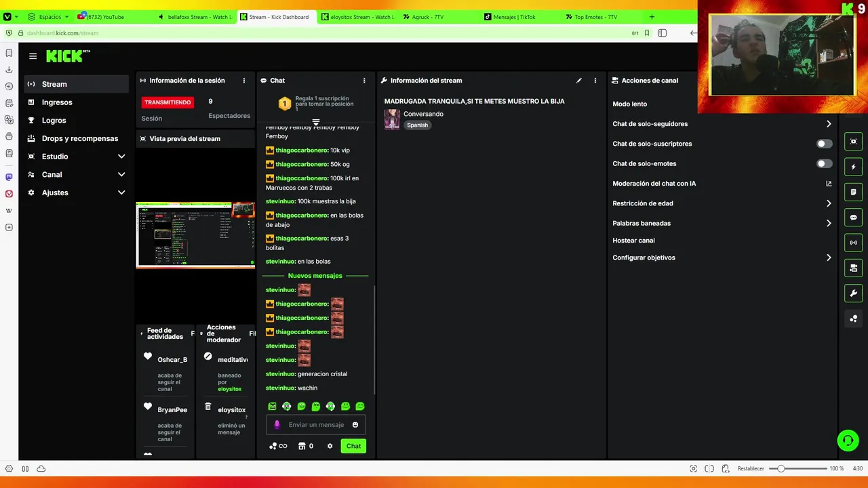Click the broadcast signal quick action icon
The image size is (868, 488).
point(854,243)
